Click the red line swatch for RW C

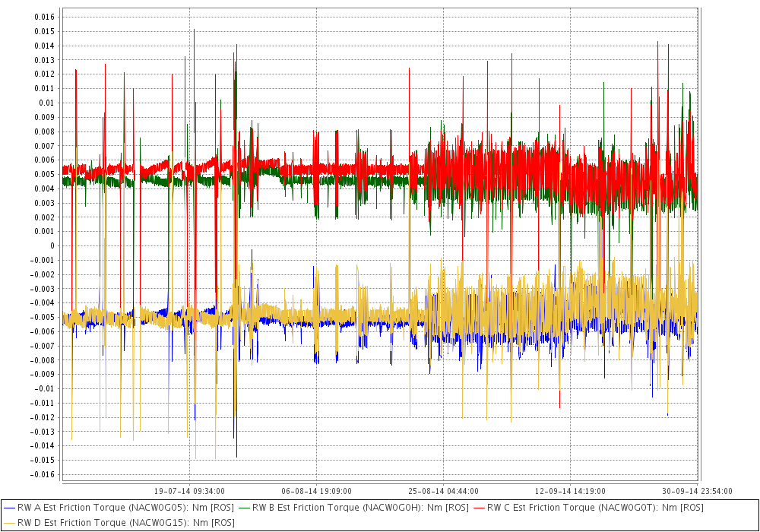pos(479,508)
